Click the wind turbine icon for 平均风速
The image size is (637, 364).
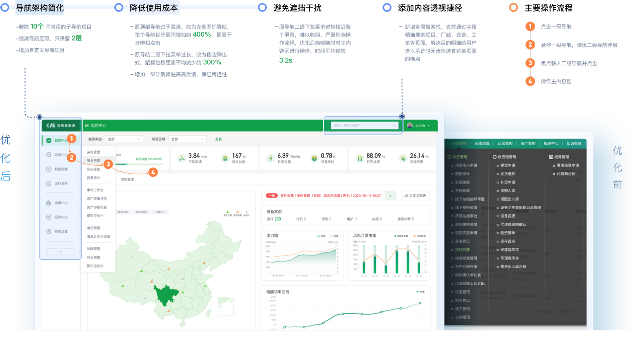(181, 158)
